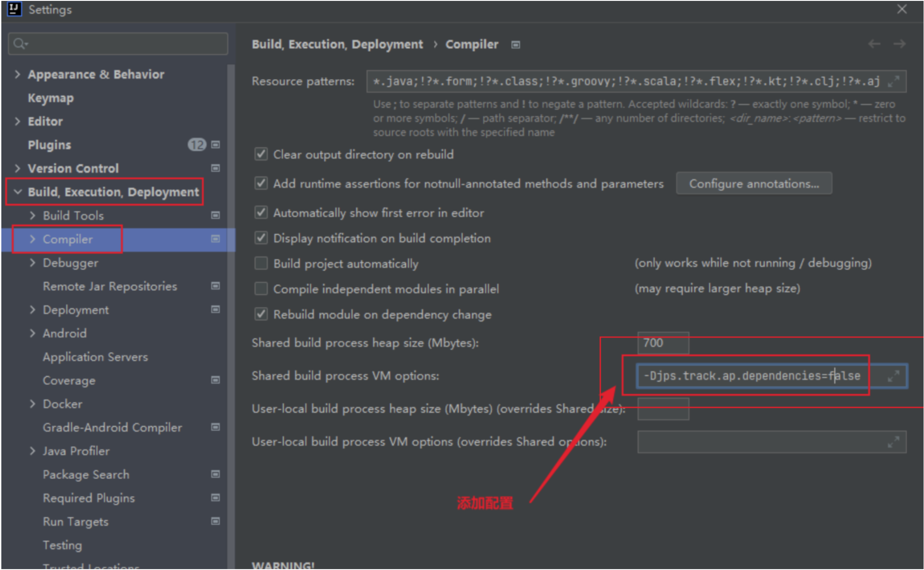Select Remote Jar Repositories in sidebar
The width and height of the screenshot is (924, 570).
coord(110,287)
